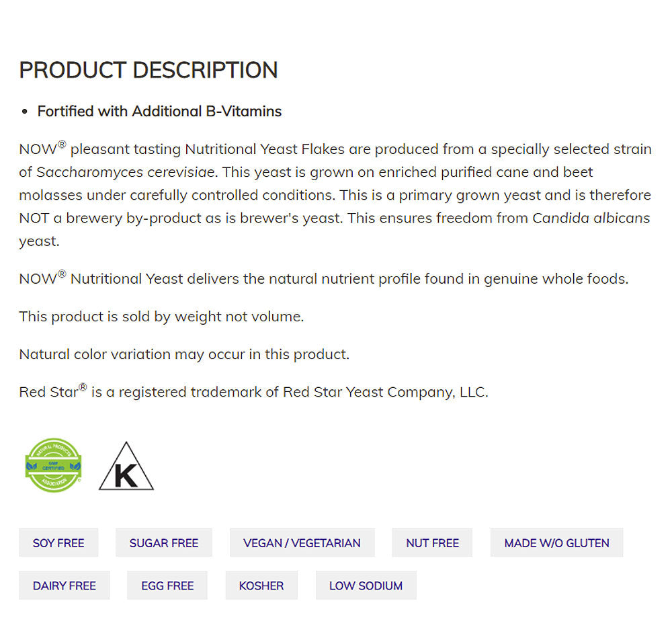672x642 pixels.
Task: Click 'sold by weight not volume' line
Action: [x=161, y=316]
